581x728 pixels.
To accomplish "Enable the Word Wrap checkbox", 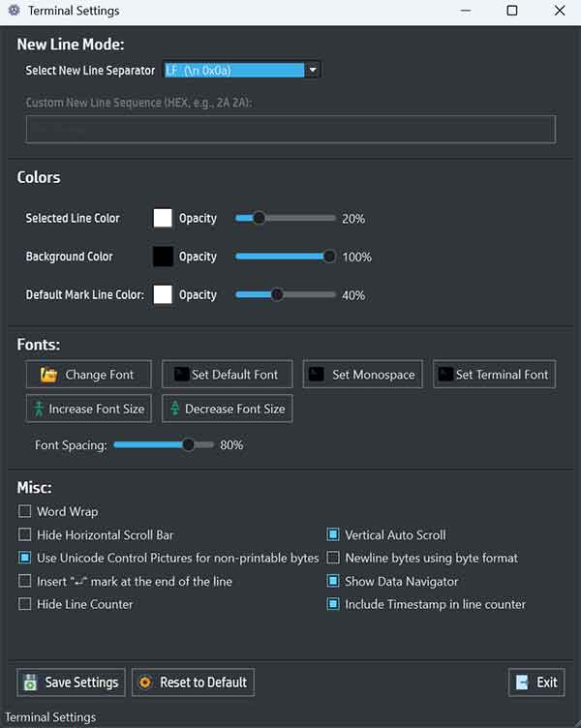I will (25, 511).
